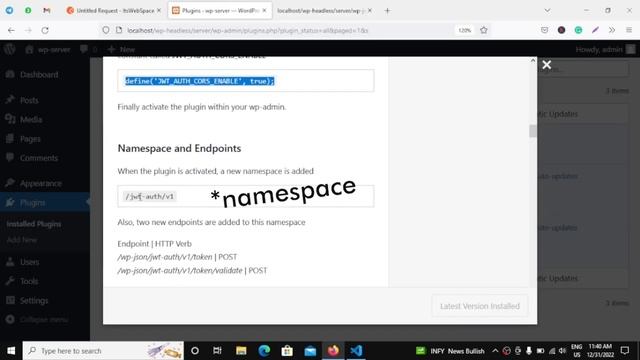
Task: Click the 120% zoom level indicator
Action: (x=464, y=30)
